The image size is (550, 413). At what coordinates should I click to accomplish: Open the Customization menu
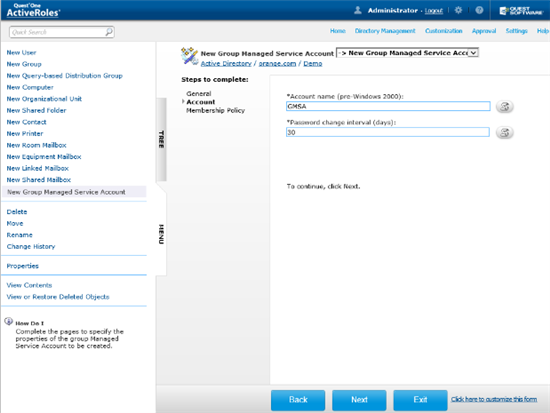tap(444, 31)
